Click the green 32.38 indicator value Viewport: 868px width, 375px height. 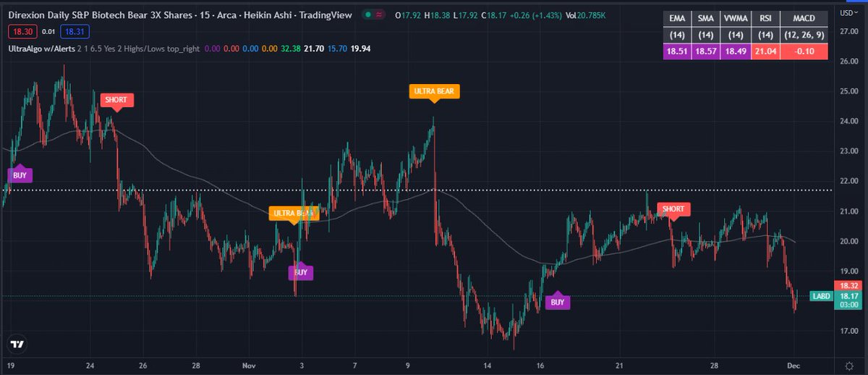[x=291, y=49]
